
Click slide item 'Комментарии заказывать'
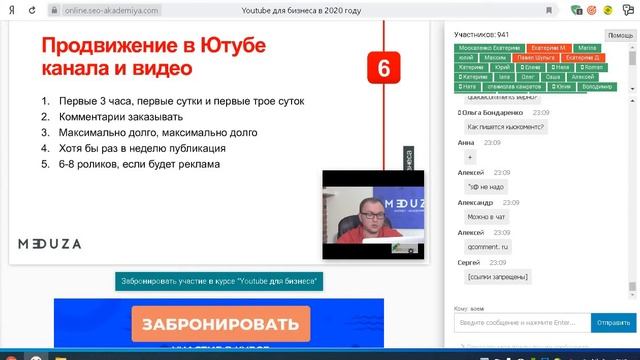tap(121, 117)
